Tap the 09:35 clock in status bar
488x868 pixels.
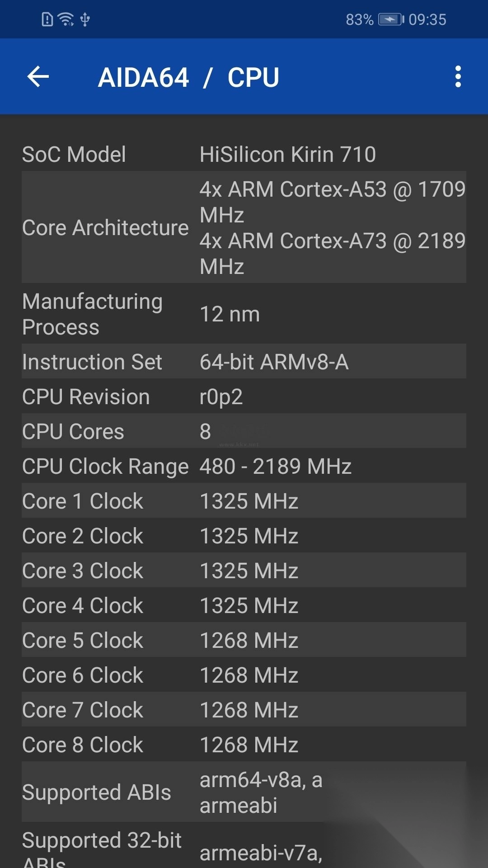click(427, 19)
